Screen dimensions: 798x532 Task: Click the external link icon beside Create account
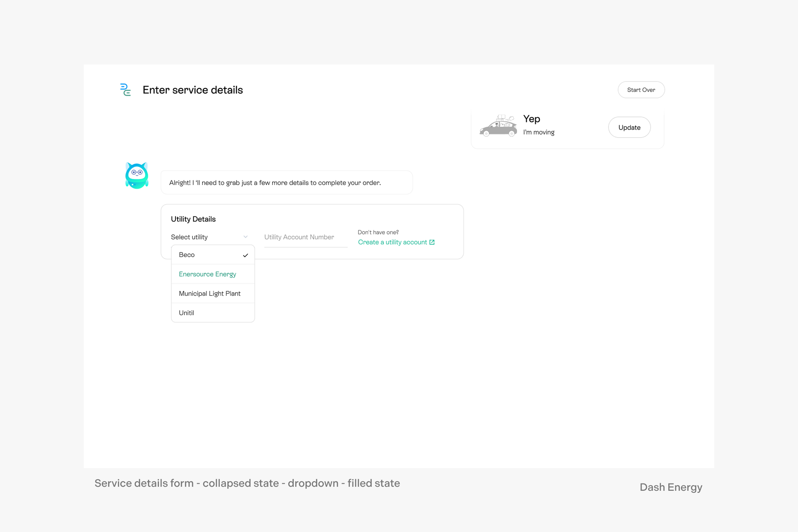coord(432,242)
